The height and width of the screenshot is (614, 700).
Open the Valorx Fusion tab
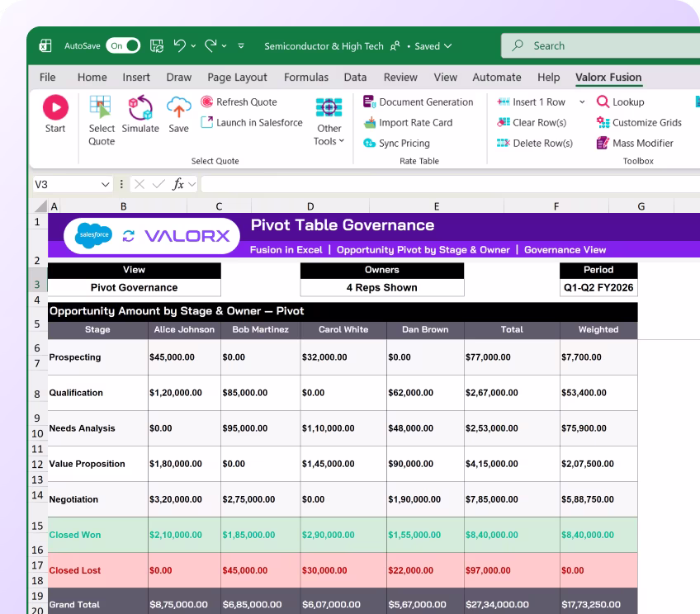(x=608, y=78)
